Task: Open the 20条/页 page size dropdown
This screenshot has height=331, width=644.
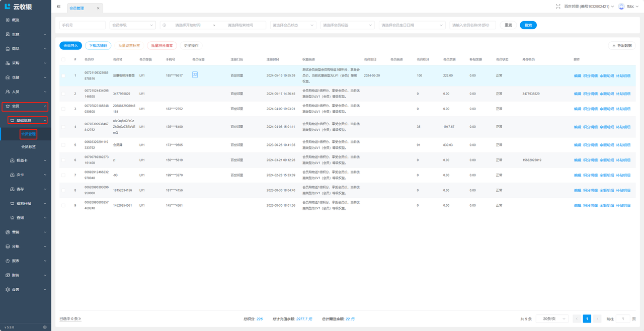Action: point(552,319)
